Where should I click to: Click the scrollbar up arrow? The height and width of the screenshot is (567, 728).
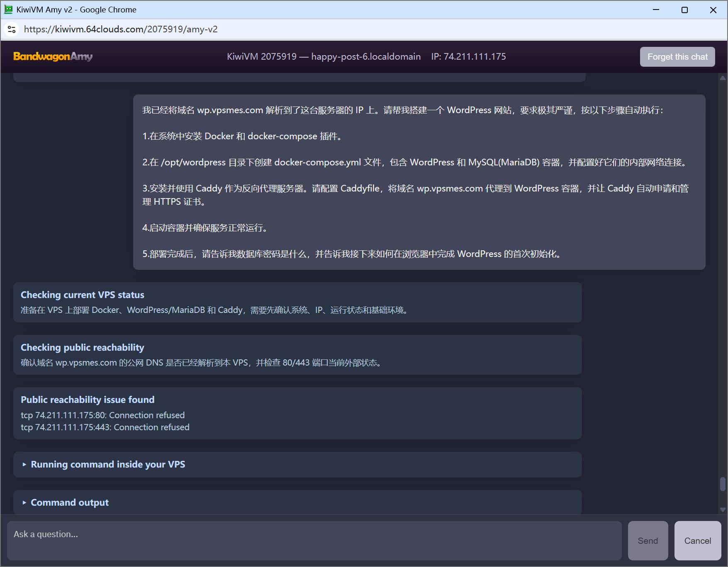[x=723, y=78]
